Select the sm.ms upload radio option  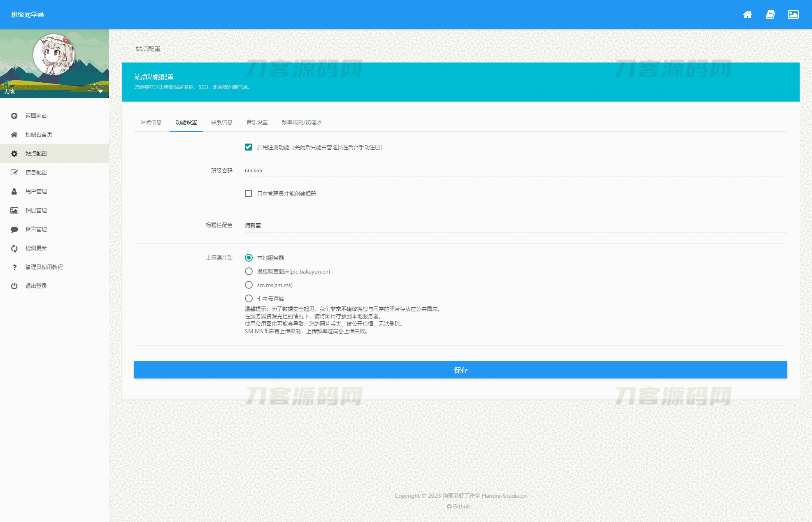249,285
